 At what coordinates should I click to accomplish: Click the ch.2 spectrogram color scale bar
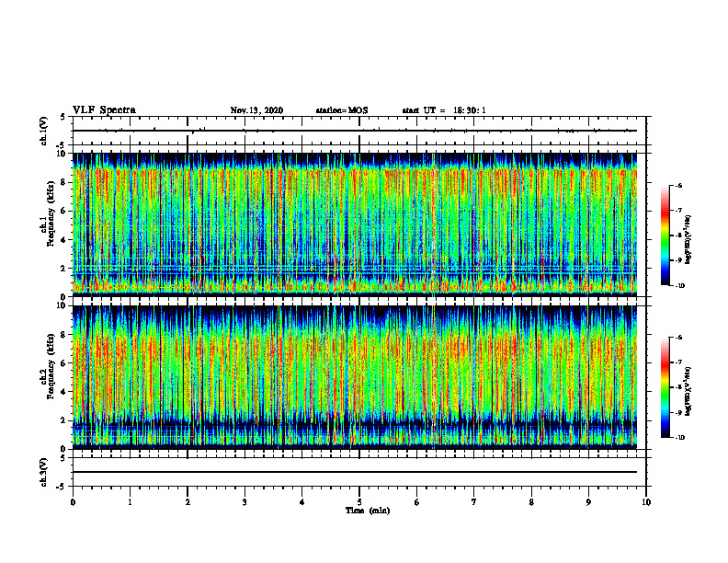[x=665, y=387]
